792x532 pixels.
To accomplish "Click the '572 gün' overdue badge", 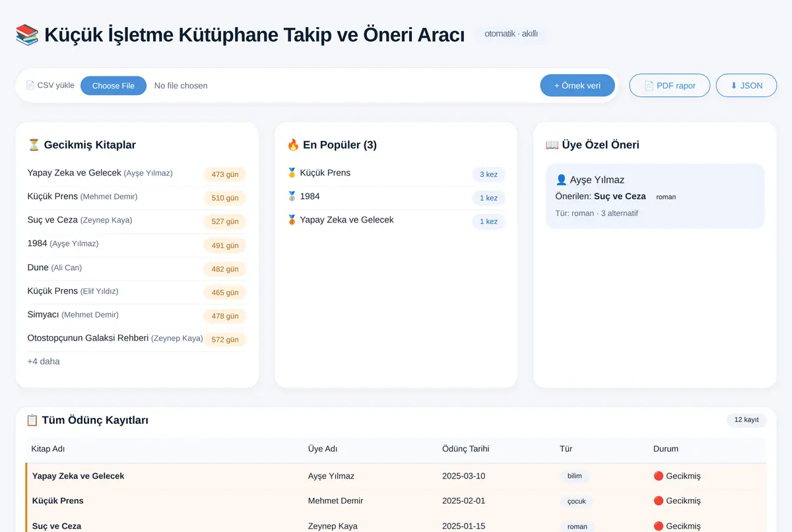I will 225,340.
